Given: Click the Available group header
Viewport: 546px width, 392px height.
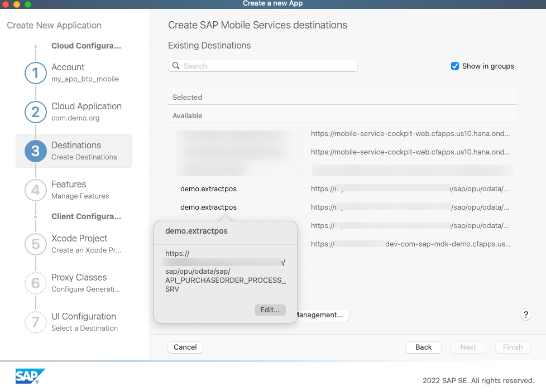Looking at the screenshot, I should [x=342, y=115].
